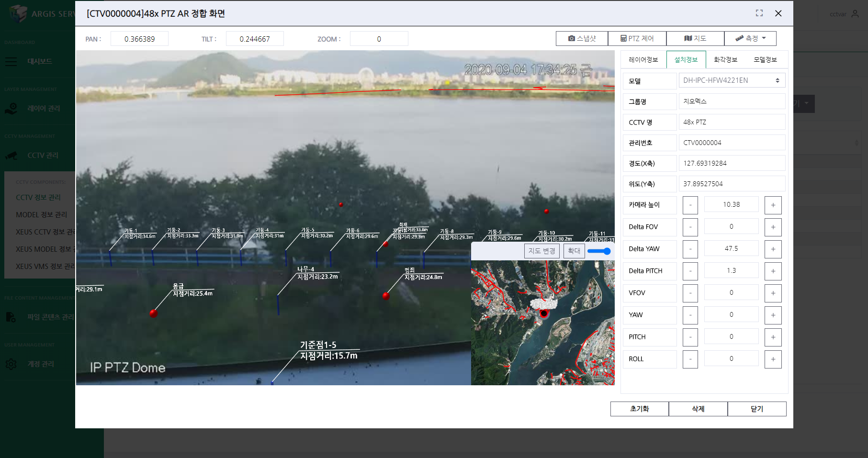The width and height of the screenshot is (868, 458).
Task: Click the 응급 red marker sphere
Action: coord(154,313)
